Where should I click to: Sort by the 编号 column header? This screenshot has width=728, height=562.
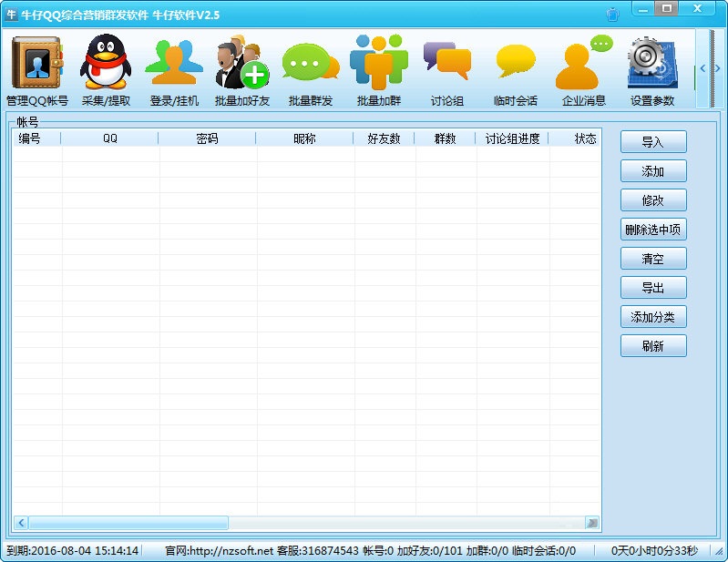tap(36, 138)
